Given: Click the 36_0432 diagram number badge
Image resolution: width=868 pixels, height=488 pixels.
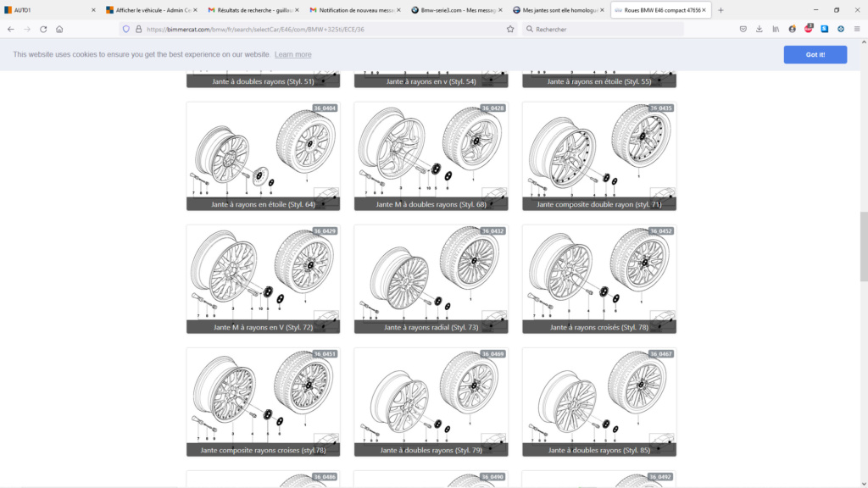Looking at the screenshot, I should tap(492, 230).
